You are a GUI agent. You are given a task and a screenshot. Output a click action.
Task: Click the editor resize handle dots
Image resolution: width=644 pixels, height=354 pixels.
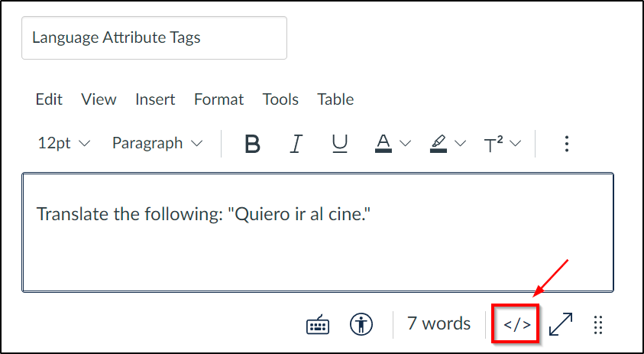coord(598,325)
